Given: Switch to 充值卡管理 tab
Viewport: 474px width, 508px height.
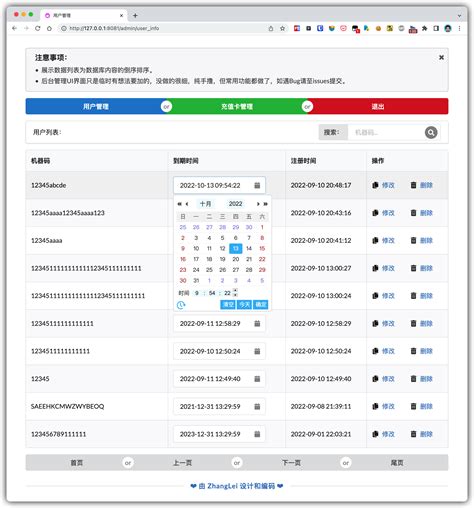Looking at the screenshot, I should click(237, 106).
